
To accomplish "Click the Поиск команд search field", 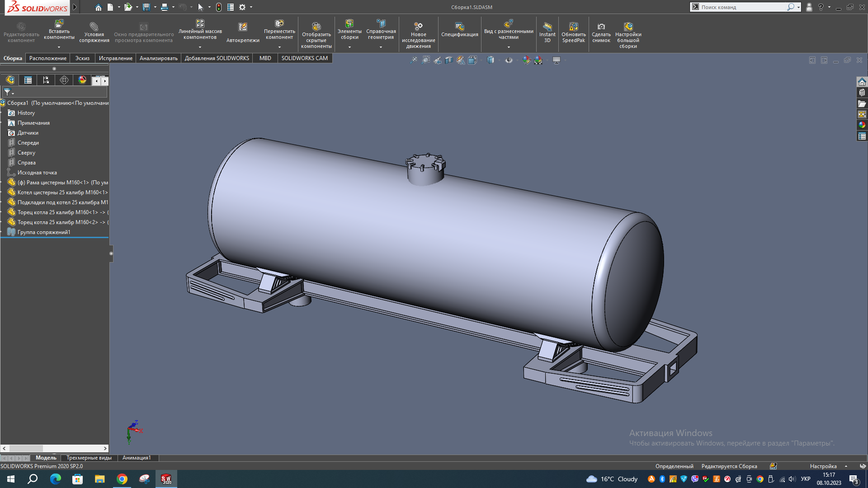I will tap(741, 7).
